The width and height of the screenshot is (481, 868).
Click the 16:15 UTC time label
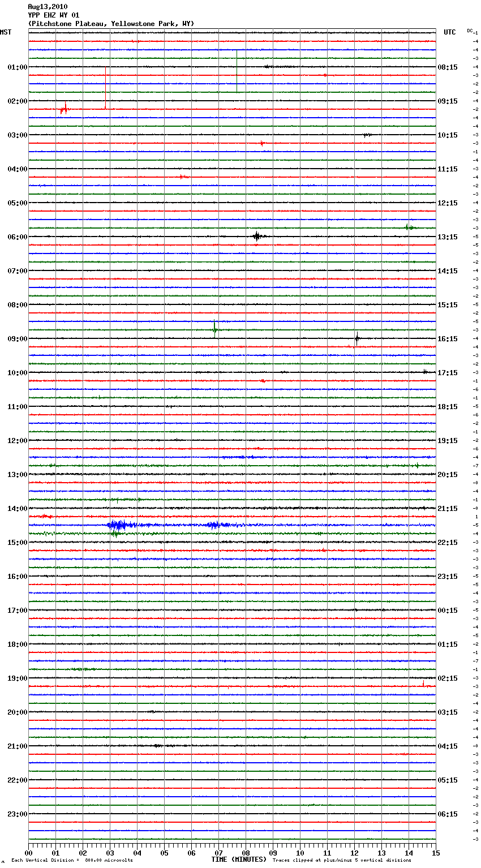coord(448,339)
